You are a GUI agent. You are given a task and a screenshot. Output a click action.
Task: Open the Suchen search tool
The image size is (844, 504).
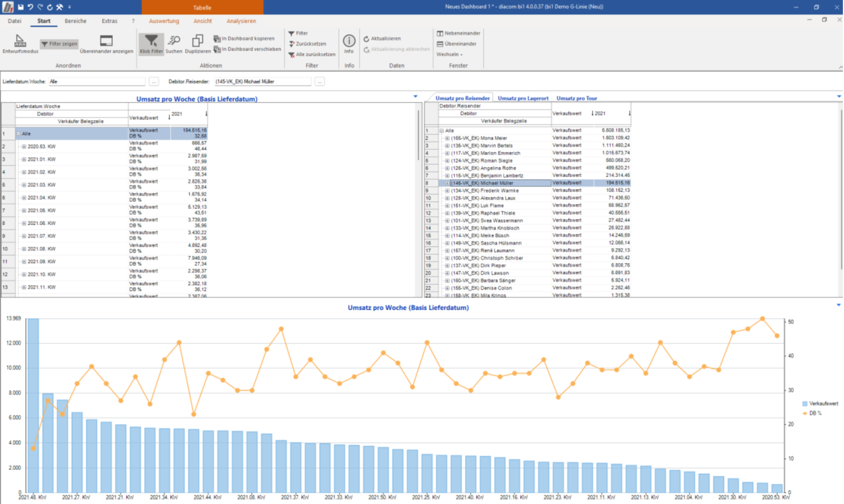(174, 44)
